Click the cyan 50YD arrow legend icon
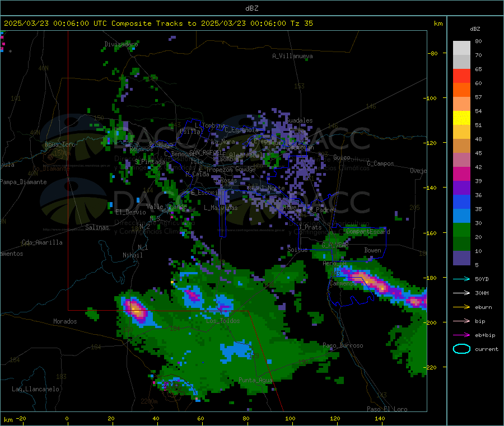Viewport: 504px width, 426px height. point(461,279)
